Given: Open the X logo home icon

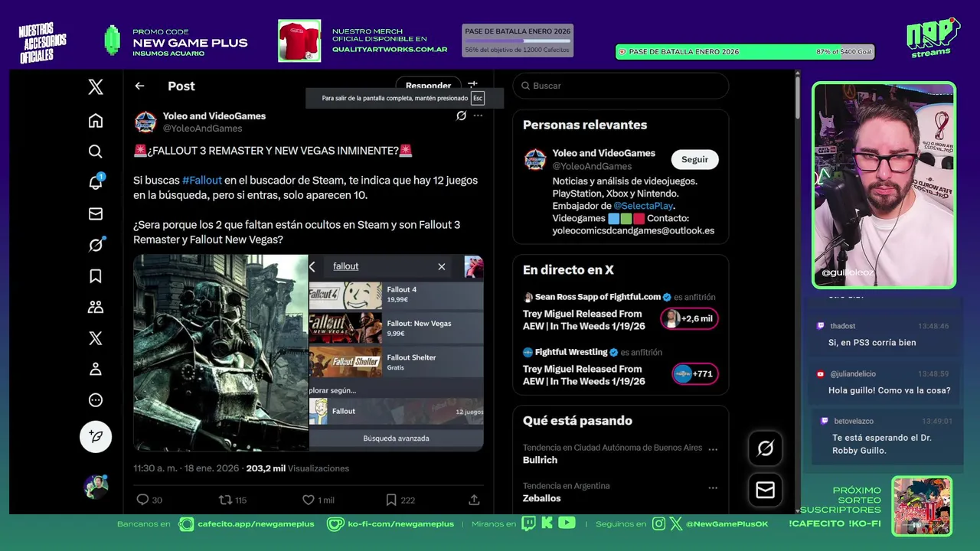Looking at the screenshot, I should click(96, 86).
